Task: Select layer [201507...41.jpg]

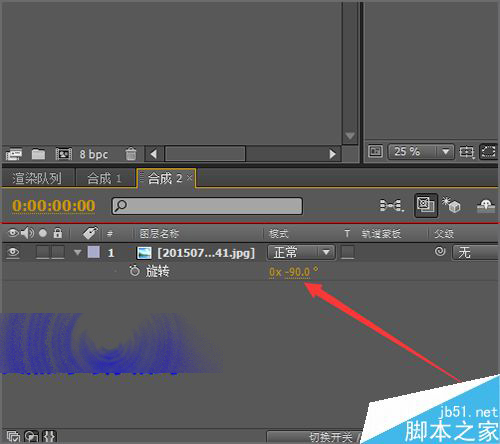Action: click(206, 253)
